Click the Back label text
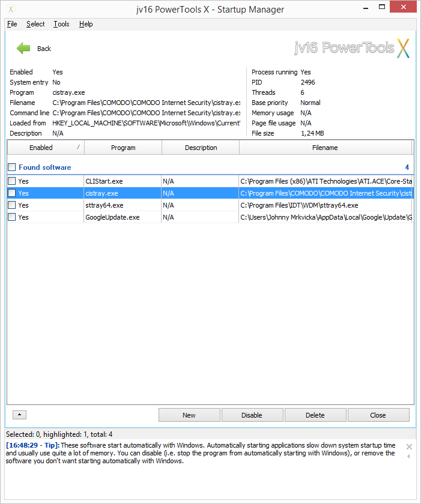The width and height of the screenshot is (421, 504). click(44, 49)
